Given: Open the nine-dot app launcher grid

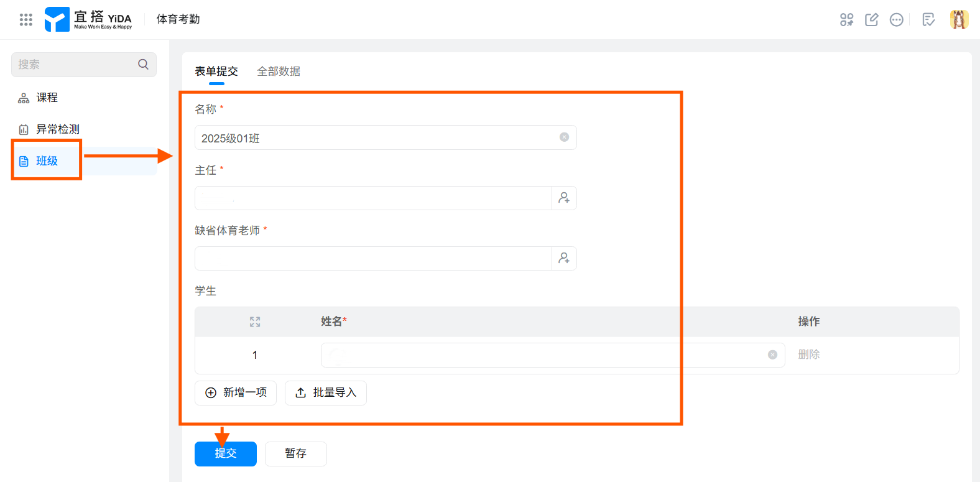Looking at the screenshot, I should (x=25, y=19).
